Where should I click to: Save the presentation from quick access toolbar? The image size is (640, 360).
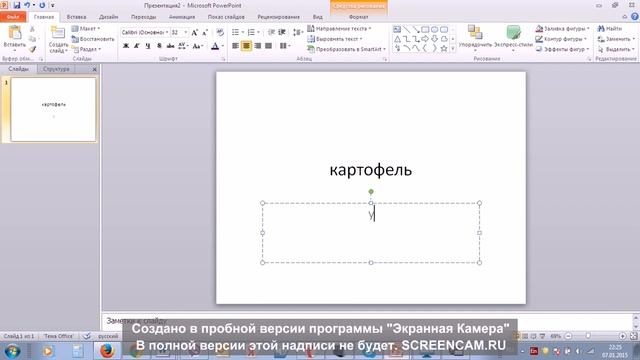pos(17,5)
